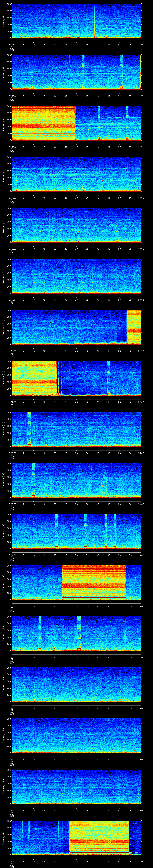
Task: Click the 30-second tick under the 6:19:00 panel
Action: (76, 300)
